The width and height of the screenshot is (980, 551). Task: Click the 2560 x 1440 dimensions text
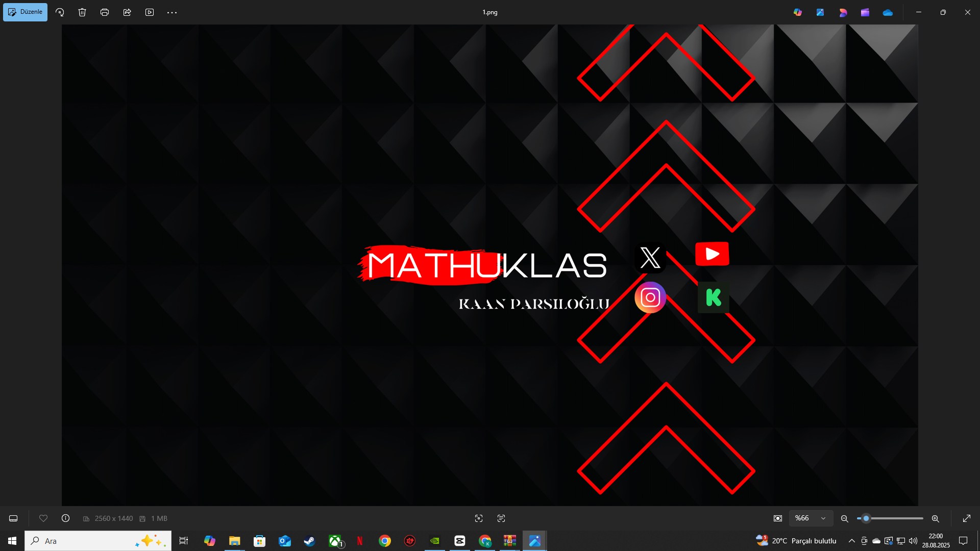[114, 518]
